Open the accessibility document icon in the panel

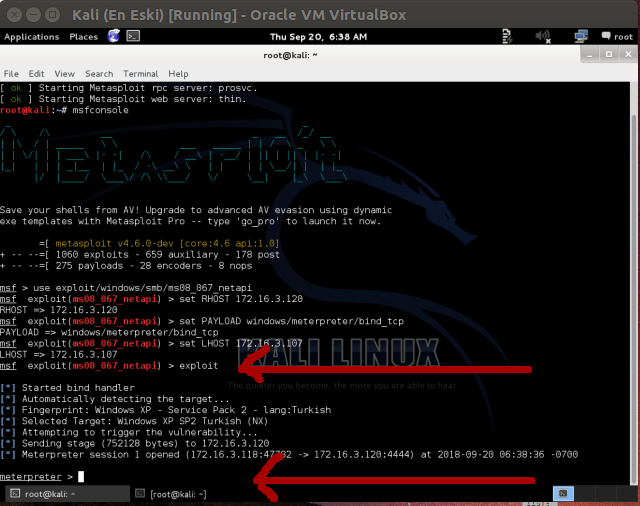click(507, 36)
